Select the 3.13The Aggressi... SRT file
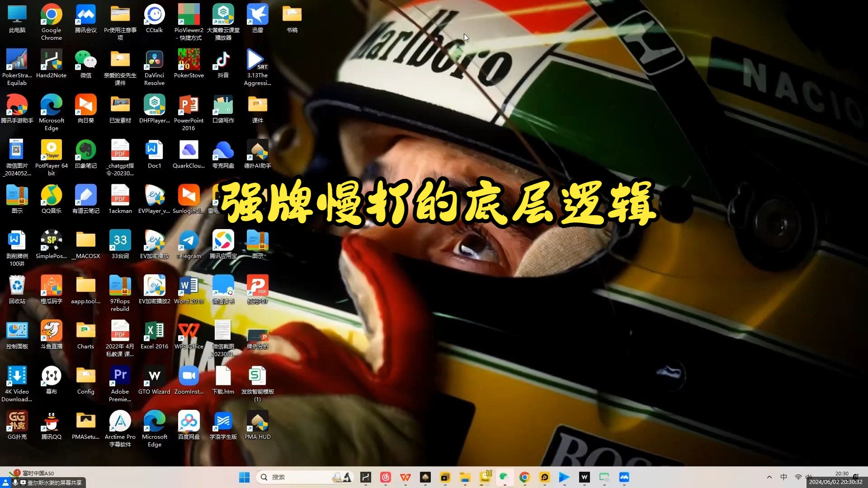Viewport: 868px width, 488px height. pos(257,67)
